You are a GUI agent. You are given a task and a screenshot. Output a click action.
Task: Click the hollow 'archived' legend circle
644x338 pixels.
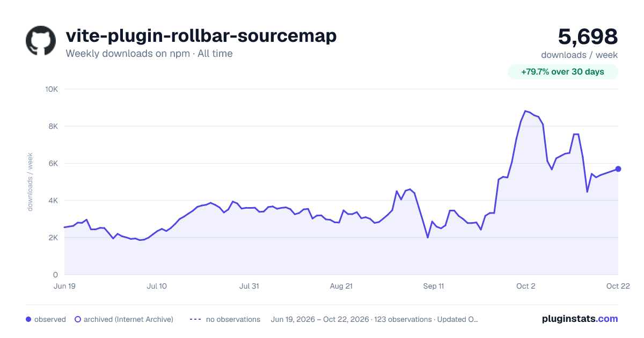[x=78, y=319]
